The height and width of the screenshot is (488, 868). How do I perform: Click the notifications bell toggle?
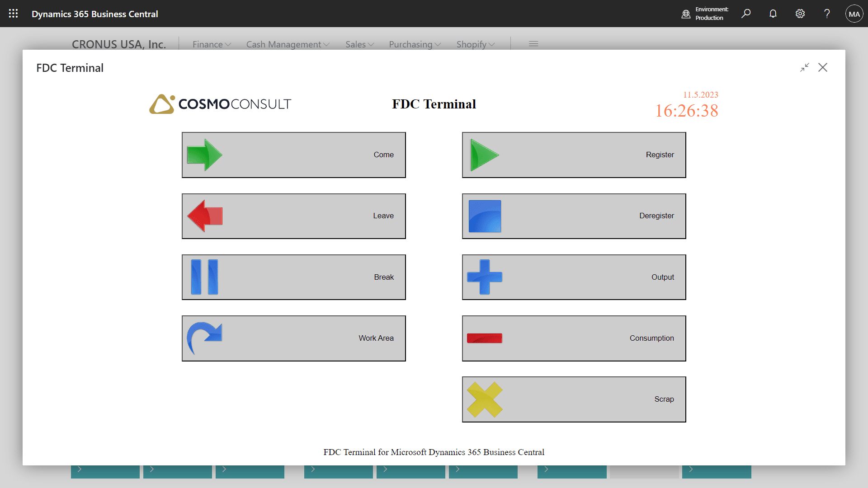(773, 13)
